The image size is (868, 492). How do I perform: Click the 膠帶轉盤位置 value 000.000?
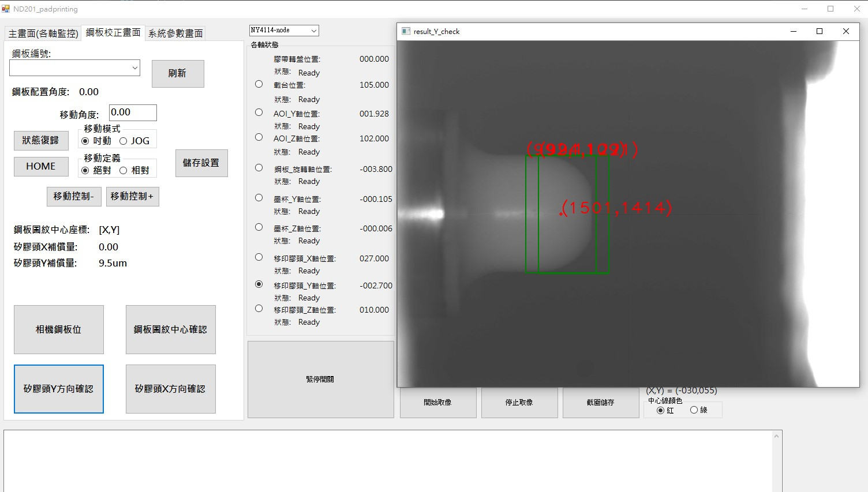point(374,59)
